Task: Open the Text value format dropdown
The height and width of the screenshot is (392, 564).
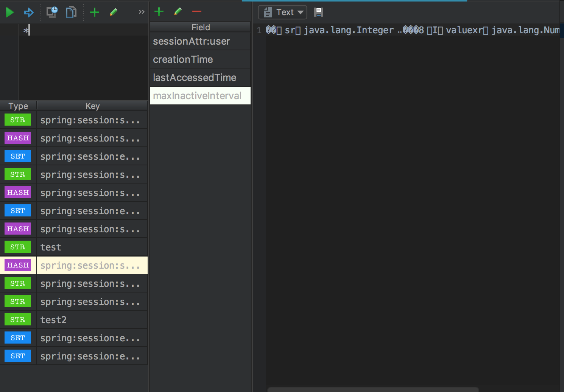Action: (x=282, y=12)
